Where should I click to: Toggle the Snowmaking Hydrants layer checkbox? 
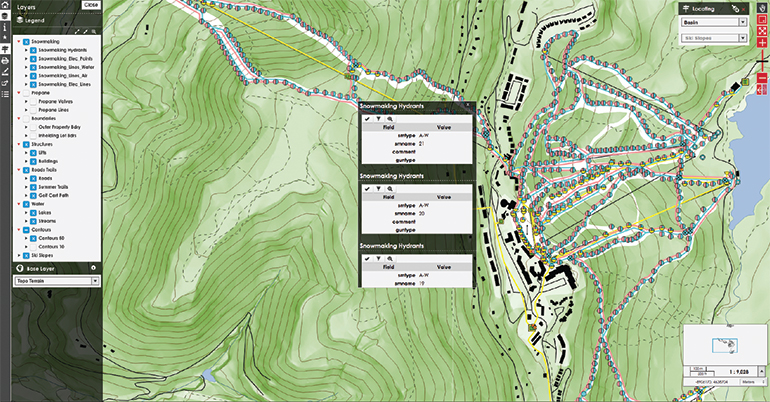coord(31,51)
